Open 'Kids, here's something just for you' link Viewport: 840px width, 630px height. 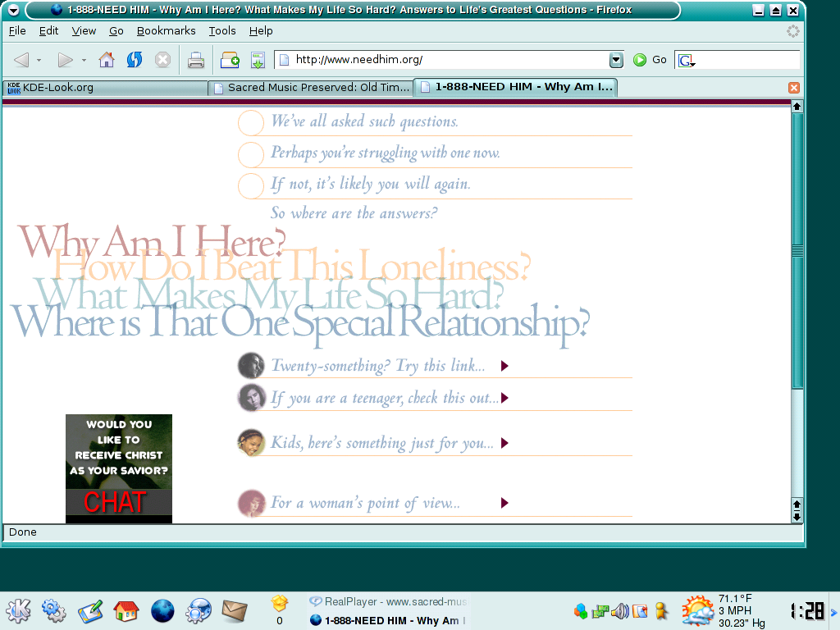coord(382,443)
